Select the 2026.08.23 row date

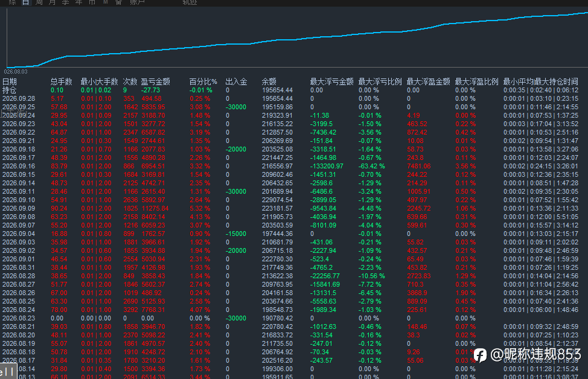point(19,318)
